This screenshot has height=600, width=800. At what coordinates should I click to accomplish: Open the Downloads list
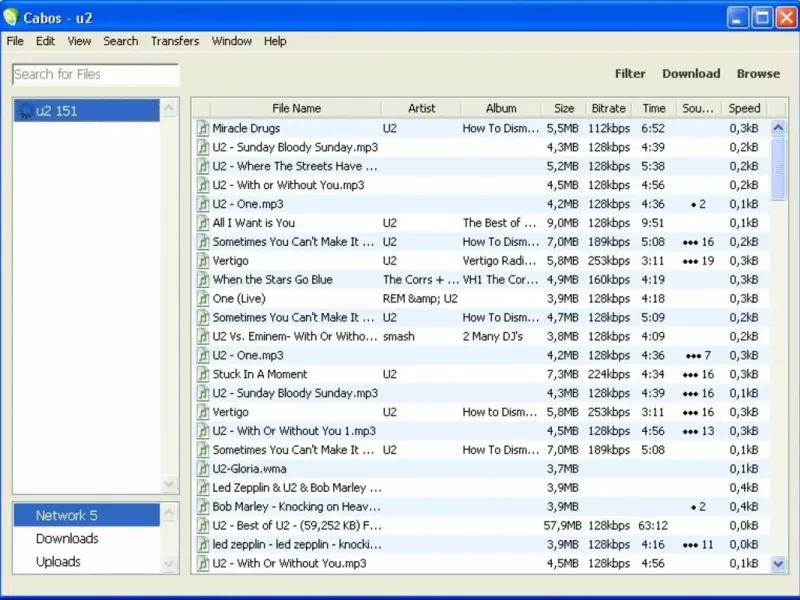pos(67,538)
